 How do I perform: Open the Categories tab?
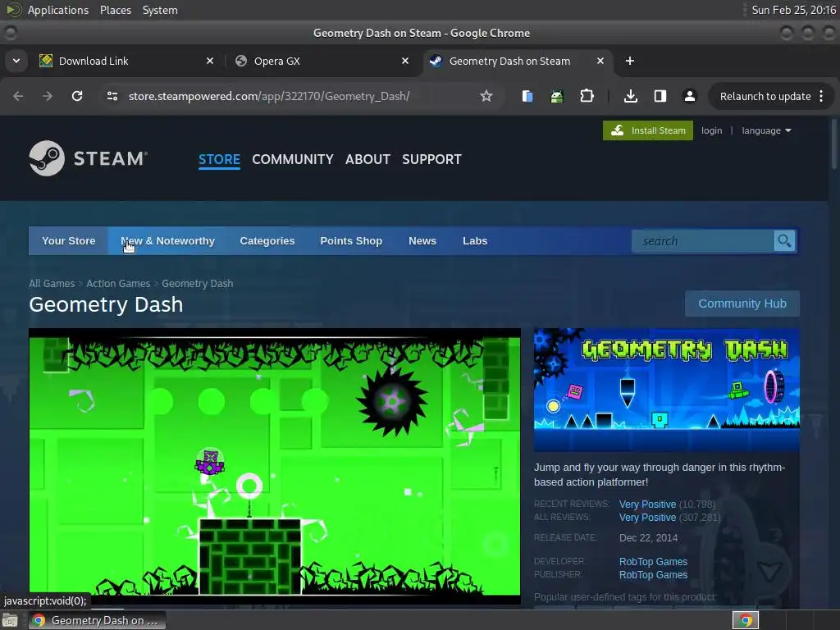267,241
